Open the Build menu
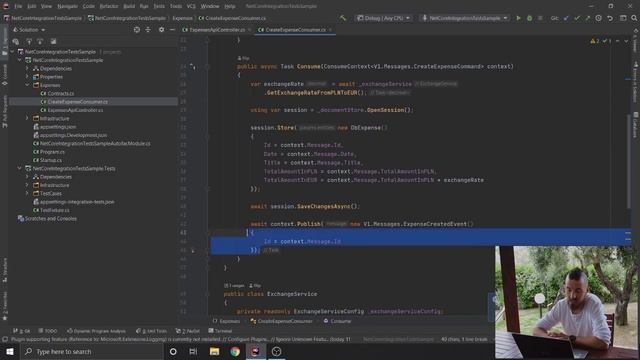The height and width of the screenshot is (360, 640). click(129, 6)
